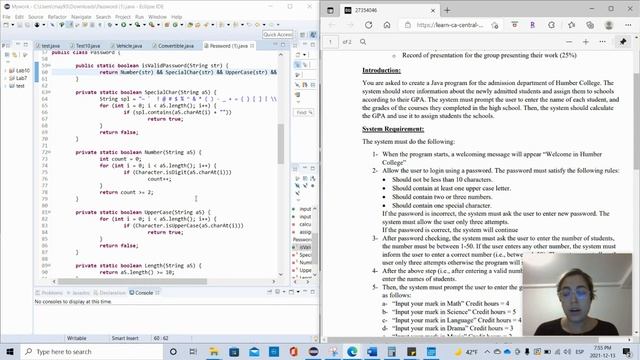Viewport: 640px width, 360px height.
Task: Open the Window menu in Eclipse
Action: [x=157, y=17]
